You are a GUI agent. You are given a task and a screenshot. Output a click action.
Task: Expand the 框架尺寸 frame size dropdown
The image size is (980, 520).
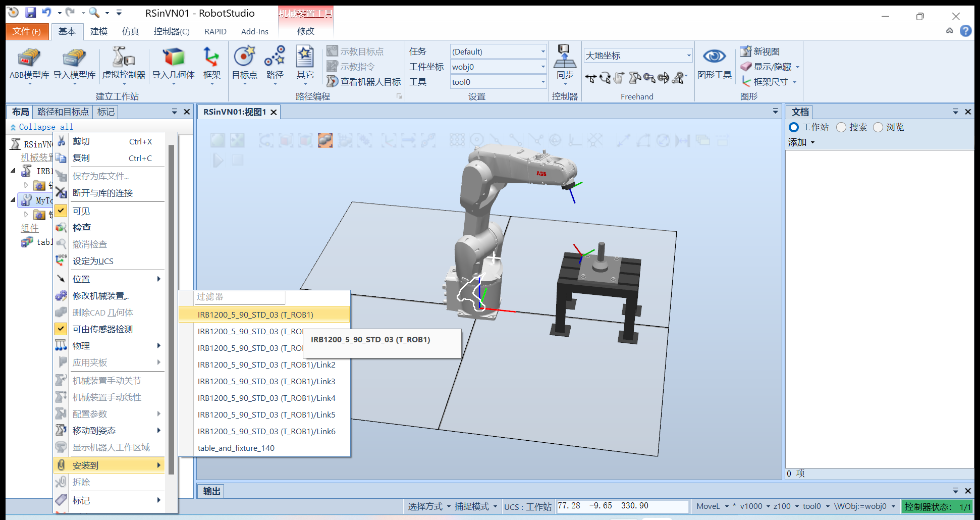(x=794, y=82)
